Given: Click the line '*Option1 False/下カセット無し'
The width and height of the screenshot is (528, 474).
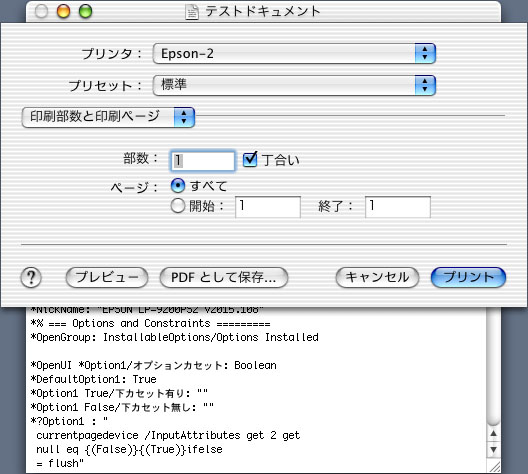Looking at the screenshot, I should click(122, 407).
